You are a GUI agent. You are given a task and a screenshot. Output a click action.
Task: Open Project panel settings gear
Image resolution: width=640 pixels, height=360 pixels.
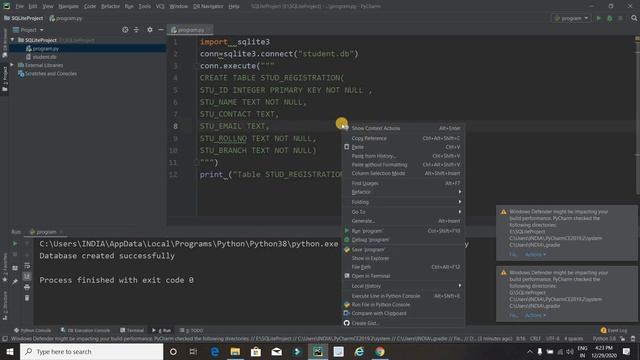(x=150, y=30)
